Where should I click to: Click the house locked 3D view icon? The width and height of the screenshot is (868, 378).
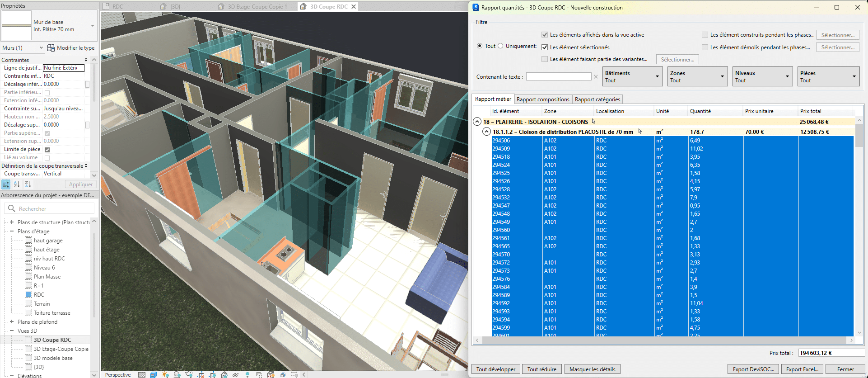click(224, 375)
